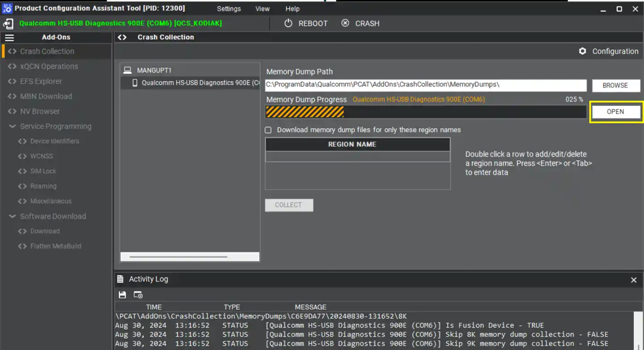The width and height of the screenshot is (644, 350).
Task: Click the Memory Dump Path input field
Action: coord(426,85)
